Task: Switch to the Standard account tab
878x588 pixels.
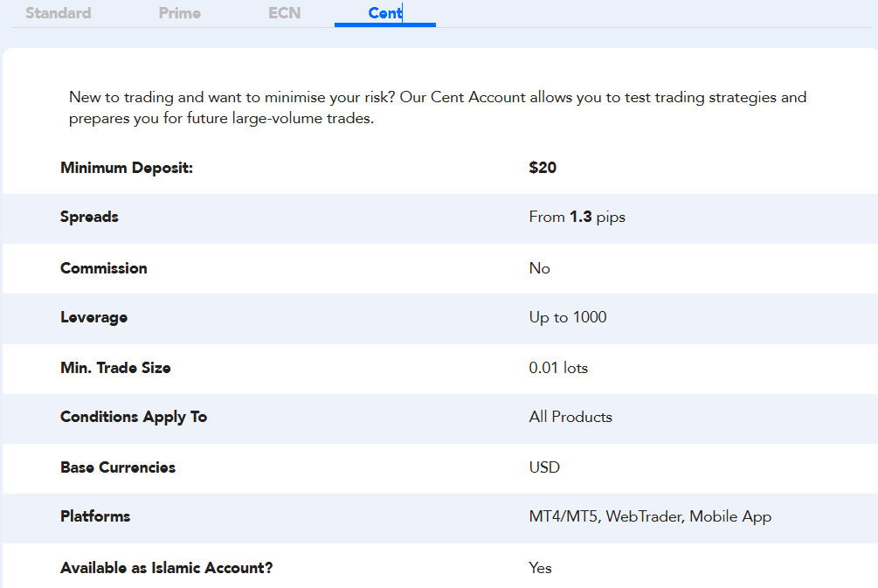Action: (x=59, y=13)
